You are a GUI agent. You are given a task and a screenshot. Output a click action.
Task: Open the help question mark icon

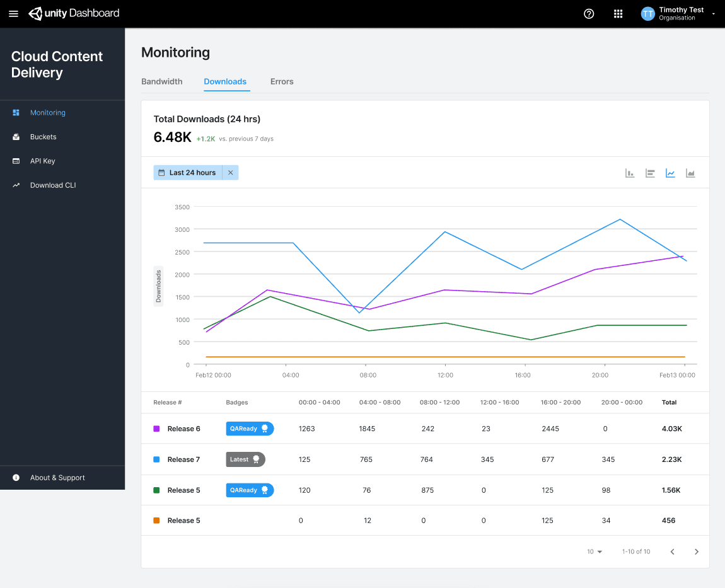point(589,13)
